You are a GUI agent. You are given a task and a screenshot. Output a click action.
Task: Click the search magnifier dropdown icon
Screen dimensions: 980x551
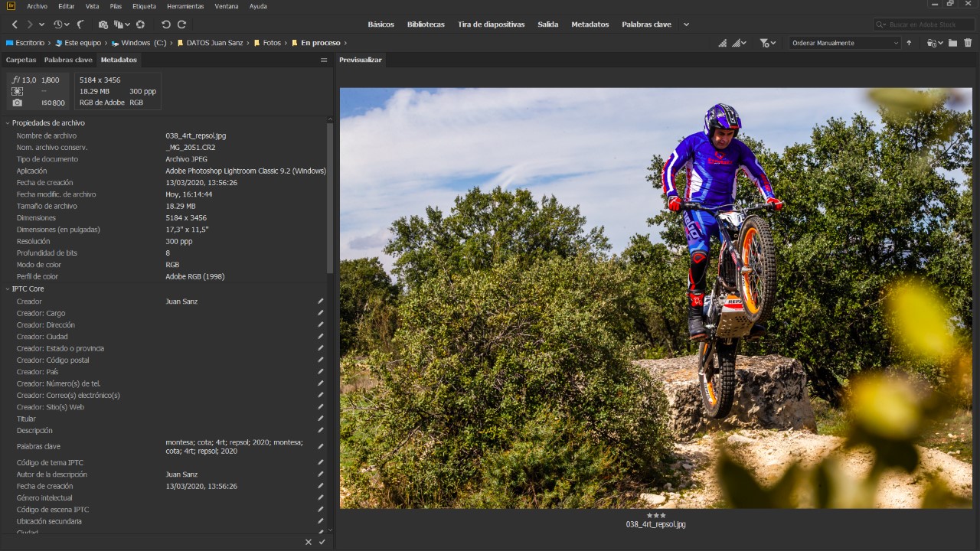tap(883, 24)
